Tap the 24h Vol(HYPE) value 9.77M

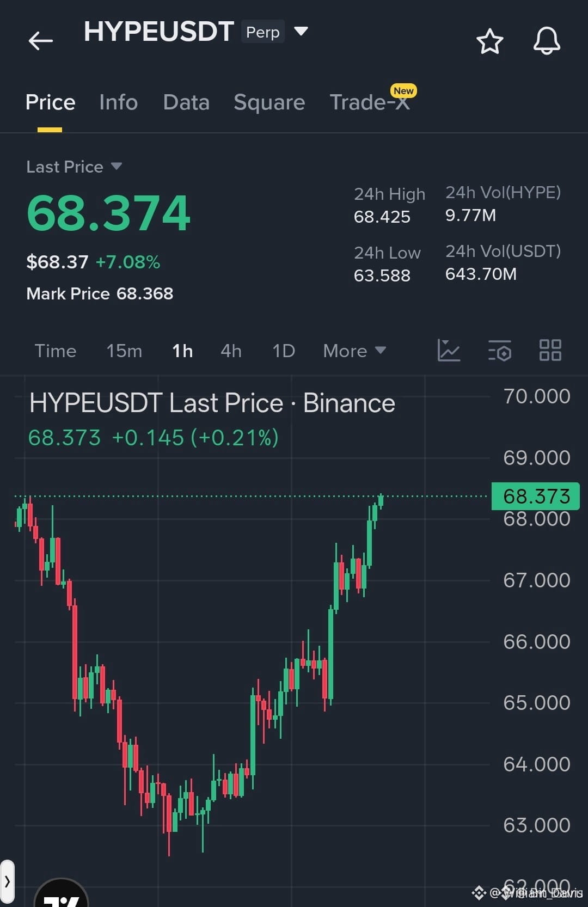pos(470,215)
